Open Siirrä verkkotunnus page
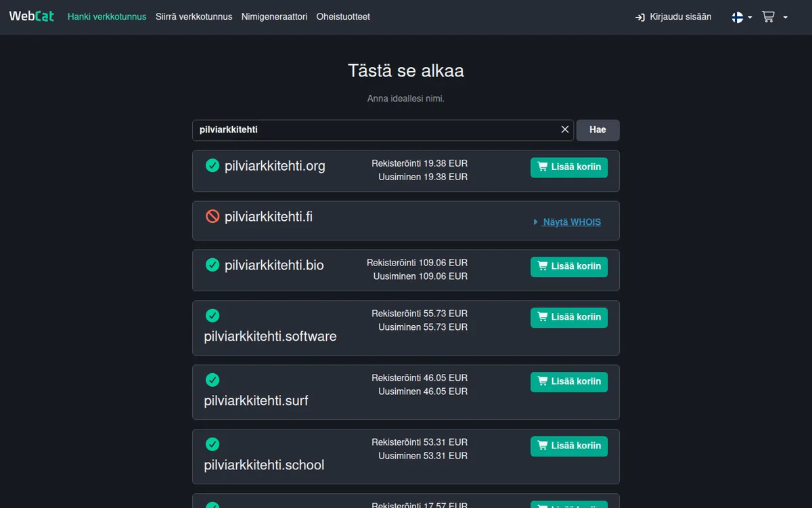812x508 pixels. (x=194, y=17)
